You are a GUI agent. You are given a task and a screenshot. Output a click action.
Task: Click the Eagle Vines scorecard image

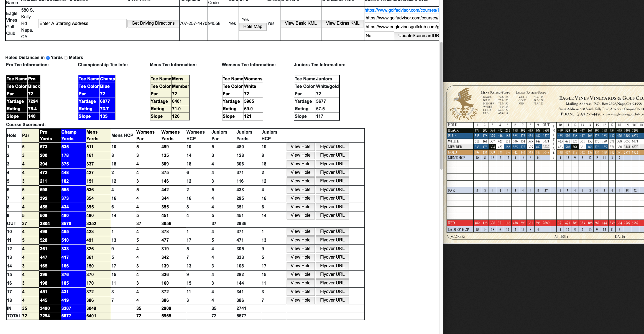544,163
